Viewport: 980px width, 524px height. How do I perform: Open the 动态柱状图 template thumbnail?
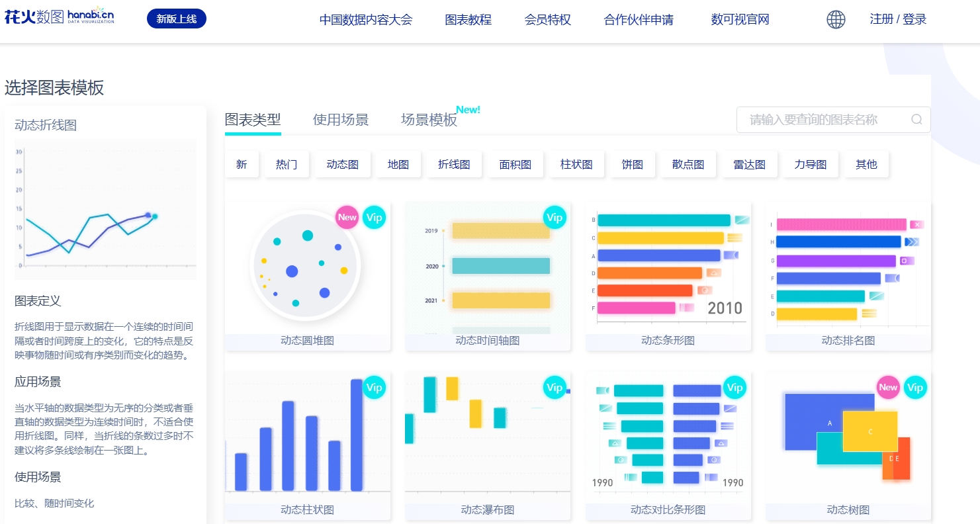click(308, 437)
